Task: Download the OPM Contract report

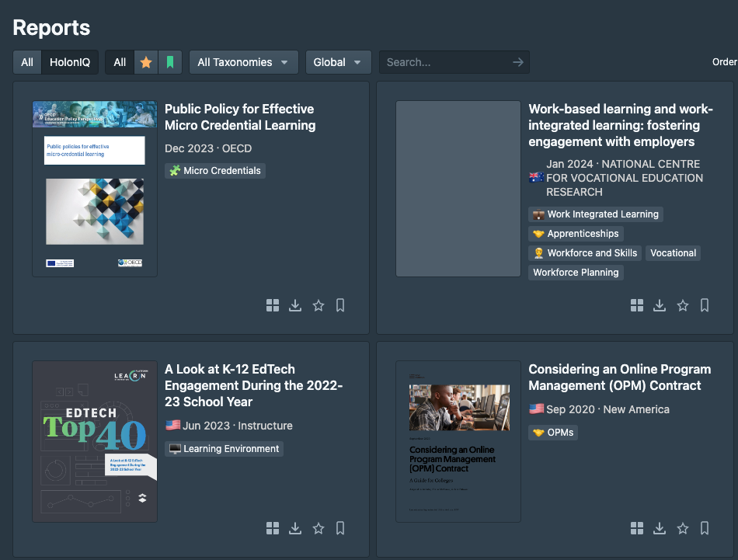Action: (660, 528)
